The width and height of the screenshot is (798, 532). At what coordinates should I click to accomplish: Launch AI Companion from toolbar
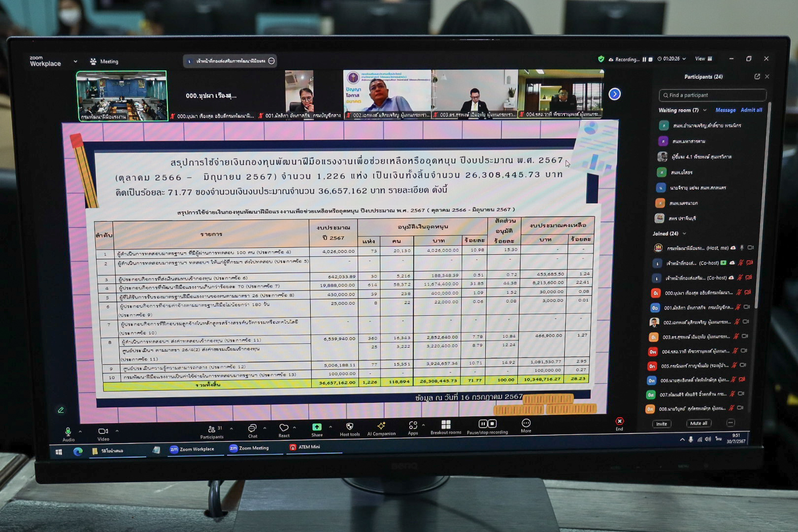(381, 426)
